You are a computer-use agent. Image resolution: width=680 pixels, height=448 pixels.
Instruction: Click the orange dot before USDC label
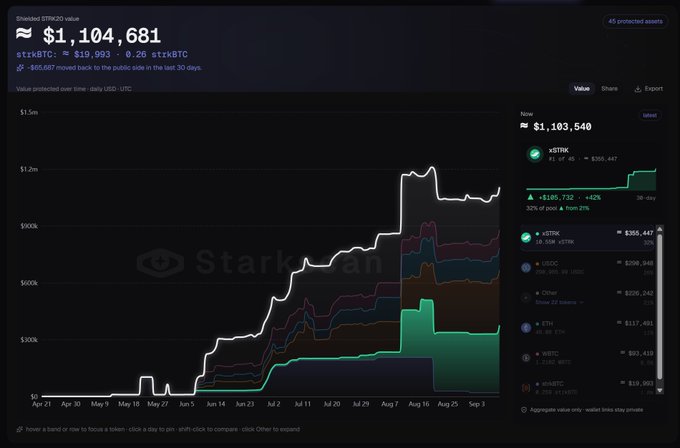(537, 264)
